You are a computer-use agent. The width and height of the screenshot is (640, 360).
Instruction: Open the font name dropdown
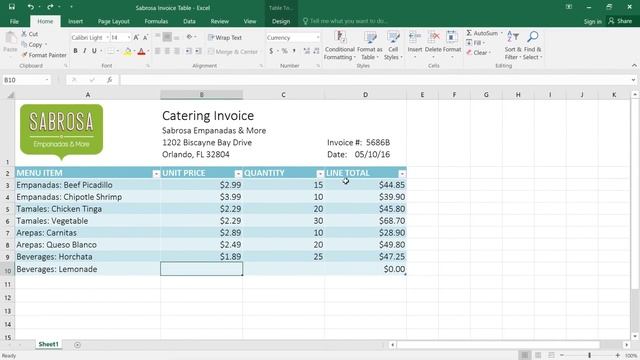tap(107, 38)
